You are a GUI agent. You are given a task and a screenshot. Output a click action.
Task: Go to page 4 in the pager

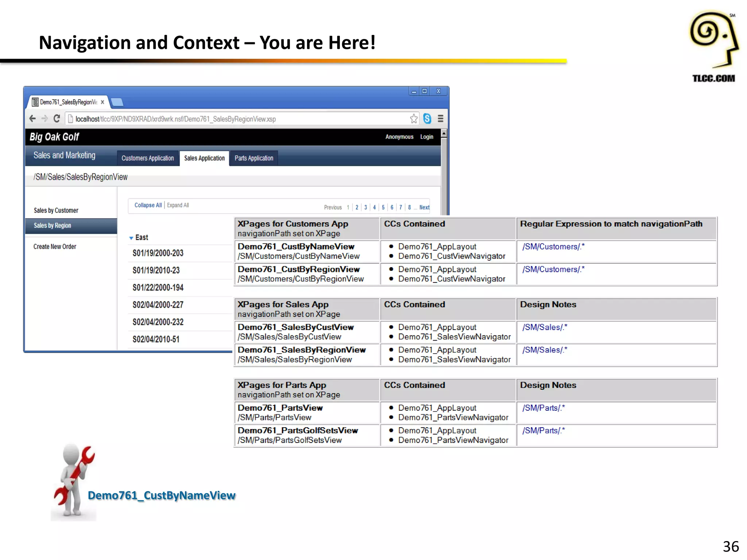click(374, 207)
